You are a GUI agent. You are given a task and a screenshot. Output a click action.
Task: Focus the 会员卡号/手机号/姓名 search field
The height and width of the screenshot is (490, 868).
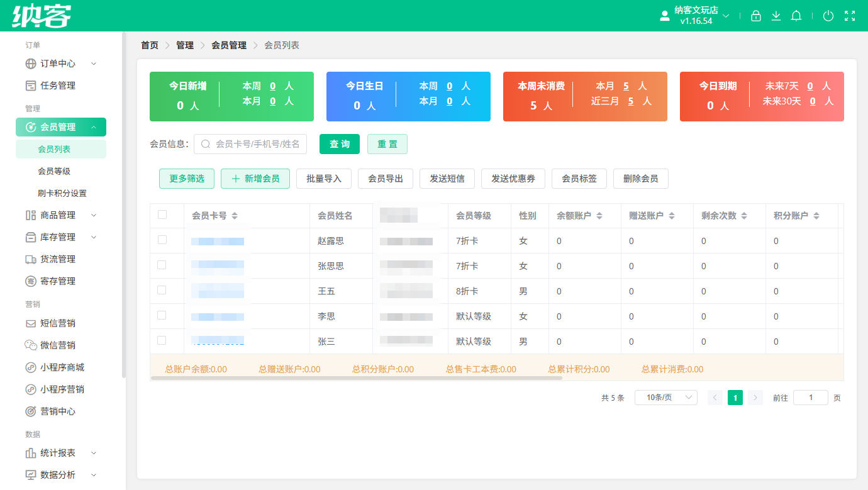[x=250, y=144]
